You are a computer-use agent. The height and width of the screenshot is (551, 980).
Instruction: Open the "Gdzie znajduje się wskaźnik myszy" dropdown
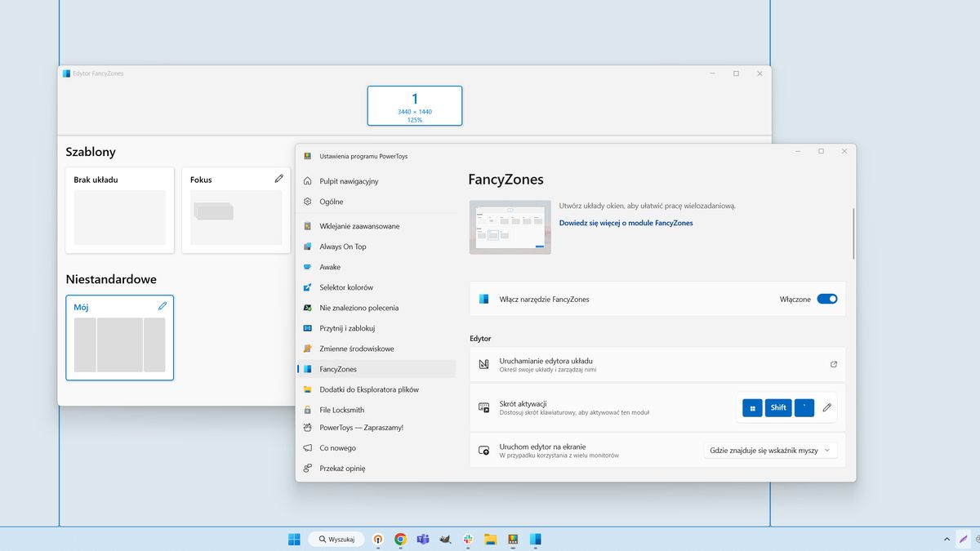coord(768,450)
